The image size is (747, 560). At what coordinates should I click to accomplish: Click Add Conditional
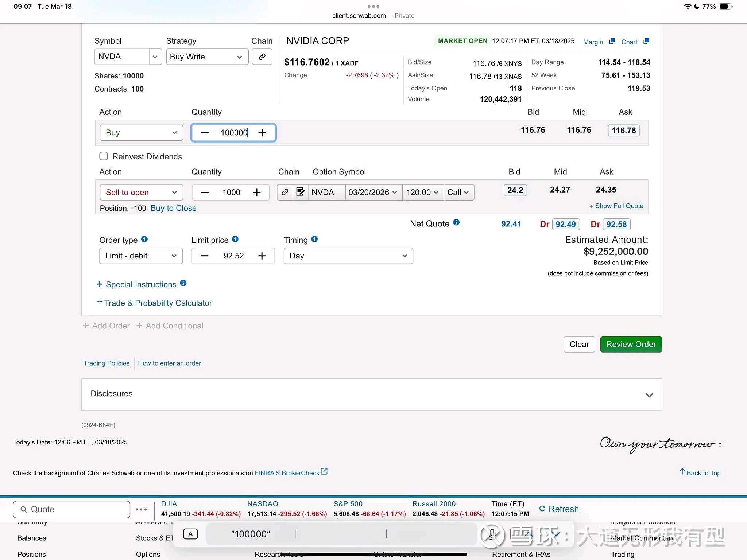[x=170, y=326]
